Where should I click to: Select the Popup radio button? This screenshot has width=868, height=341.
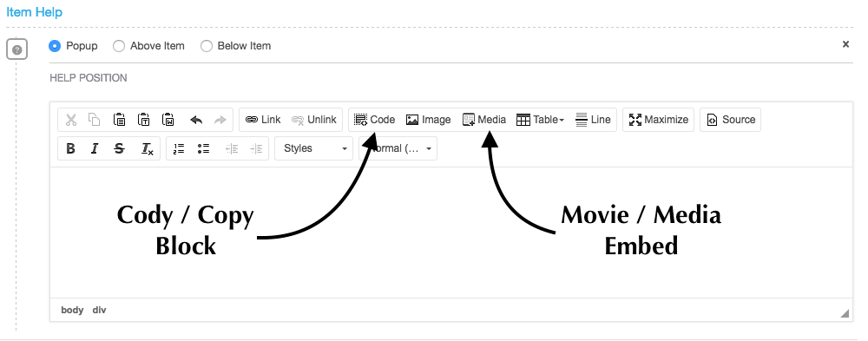tap(54, 46)
